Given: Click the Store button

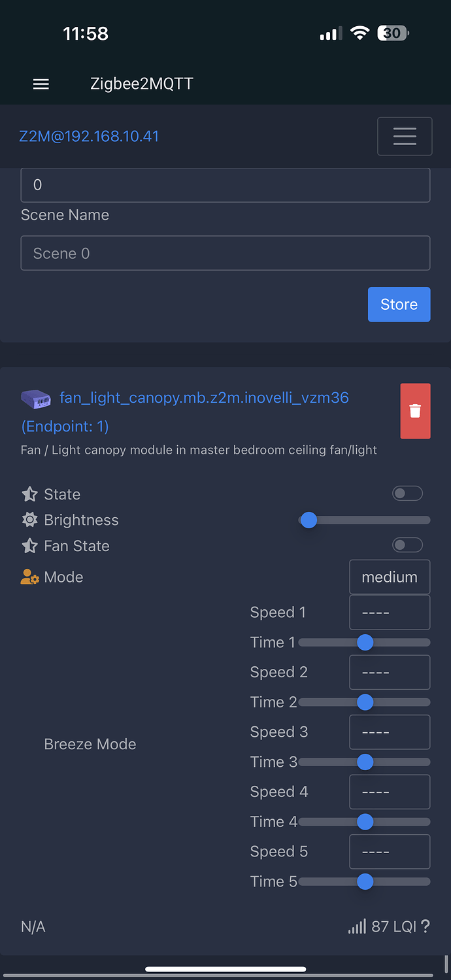Looking at the screenshot, I should coord(399,305).
